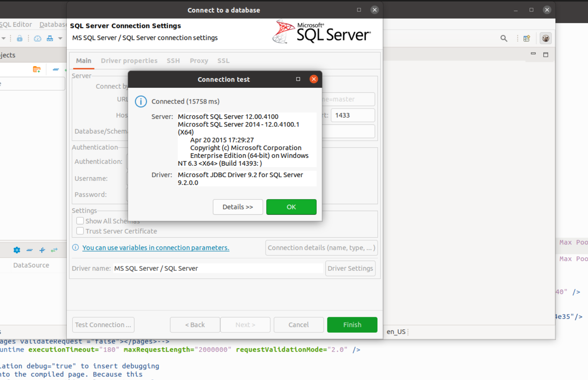
Task: Go Back in the wizard
Action: 195,325
